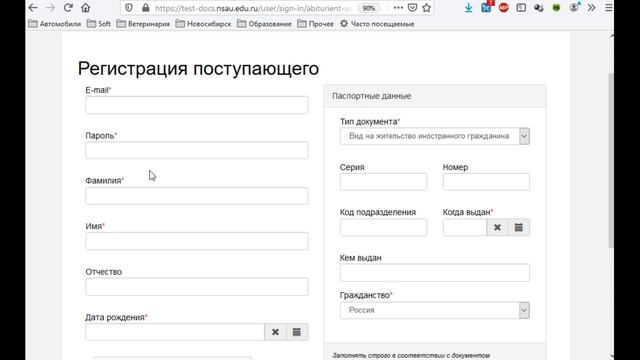640x360 pixels.
Task: Bookmark this page with the star
Action: [427, 8]
